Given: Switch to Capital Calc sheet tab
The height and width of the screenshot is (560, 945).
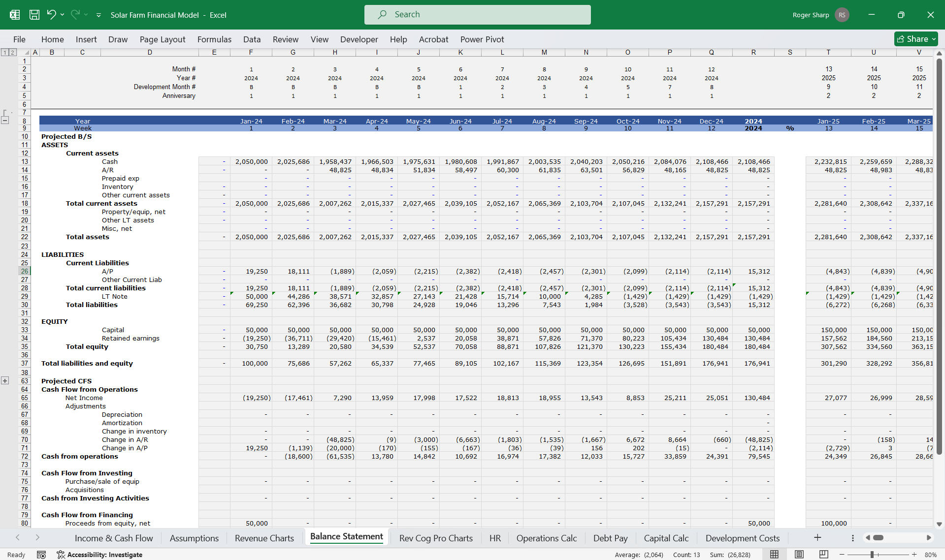Looking at the screenshot, I should click(666, 538).
